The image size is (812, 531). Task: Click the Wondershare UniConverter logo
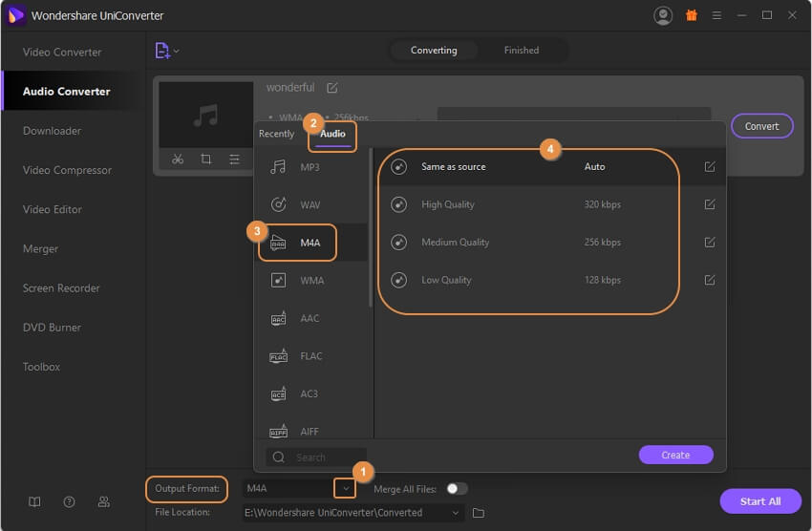pos(15,15)
